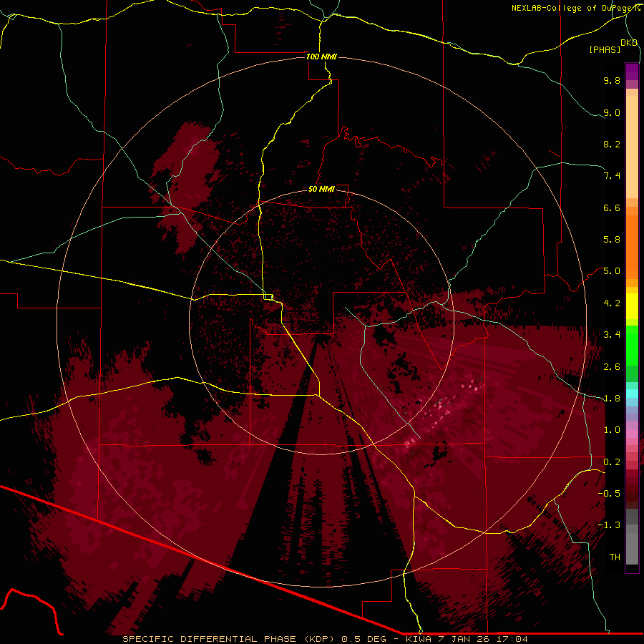The width and height of the screenshot is (644, 644).
Task: Click the -0.5 value on the color scale
Action: 609,494
